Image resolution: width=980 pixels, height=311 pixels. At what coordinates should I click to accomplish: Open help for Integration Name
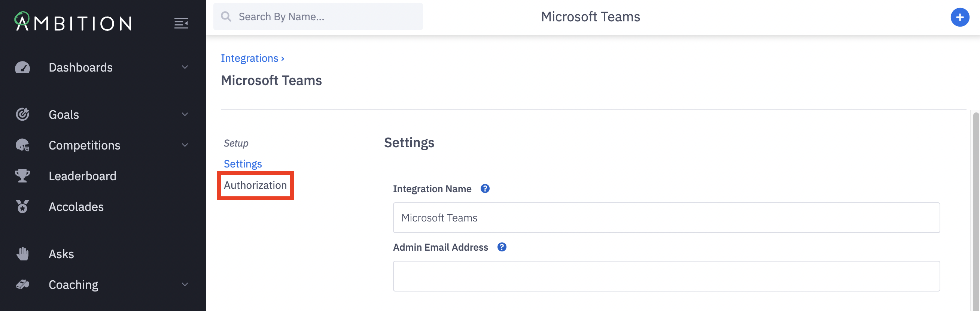pos(485,188)
